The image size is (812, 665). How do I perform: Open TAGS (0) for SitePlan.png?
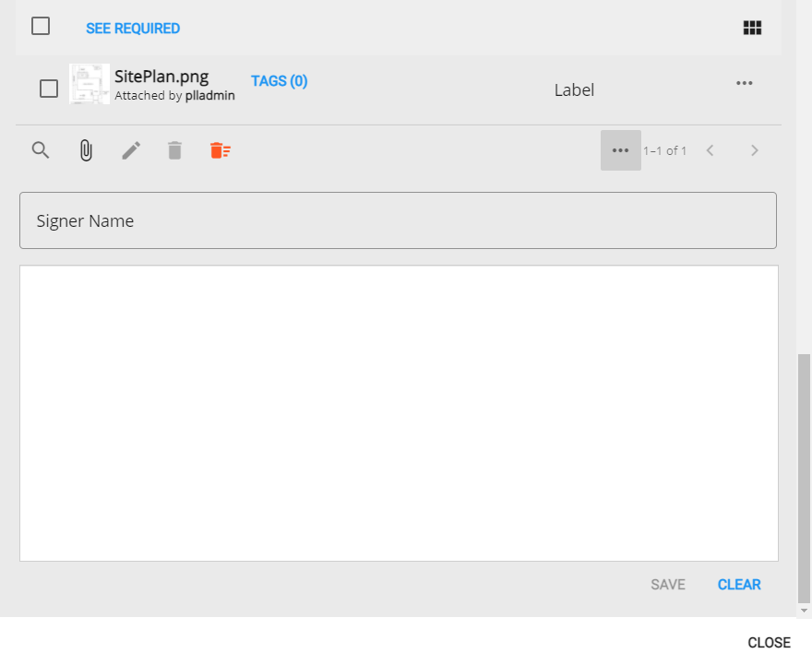279,81
